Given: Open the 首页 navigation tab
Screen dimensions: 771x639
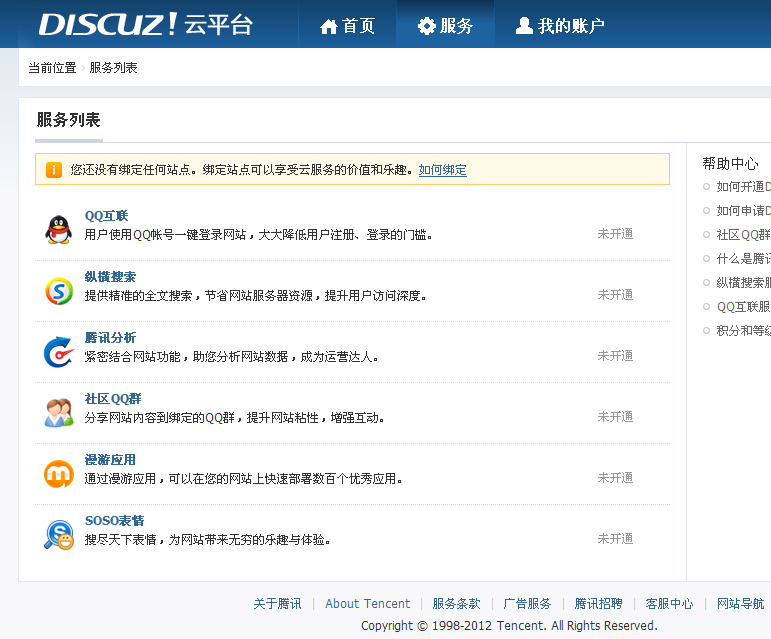Looking at the screenshot, I should click(x=347, y=26).
